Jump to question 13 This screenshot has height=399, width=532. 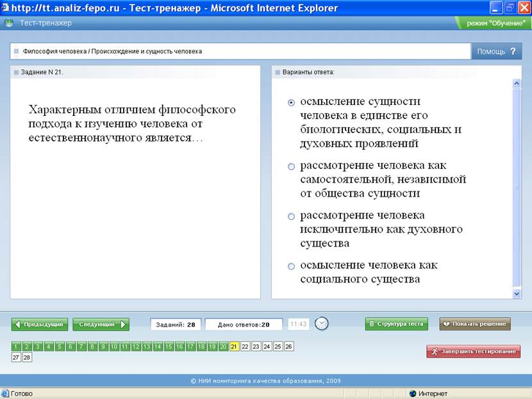147,346
